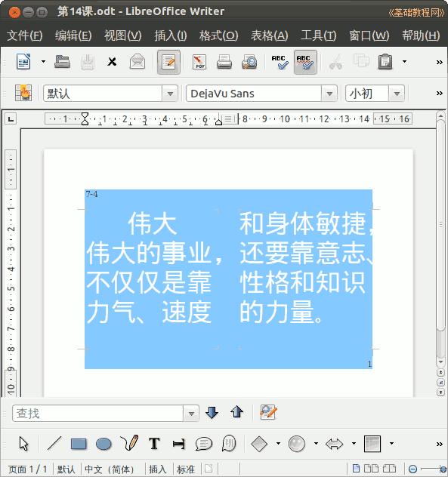Open the 视图(V) menu

(x=122, y=35)
